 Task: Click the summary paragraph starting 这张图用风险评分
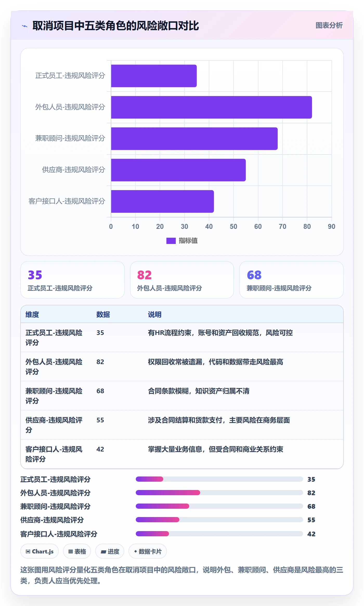click(182, 575)
